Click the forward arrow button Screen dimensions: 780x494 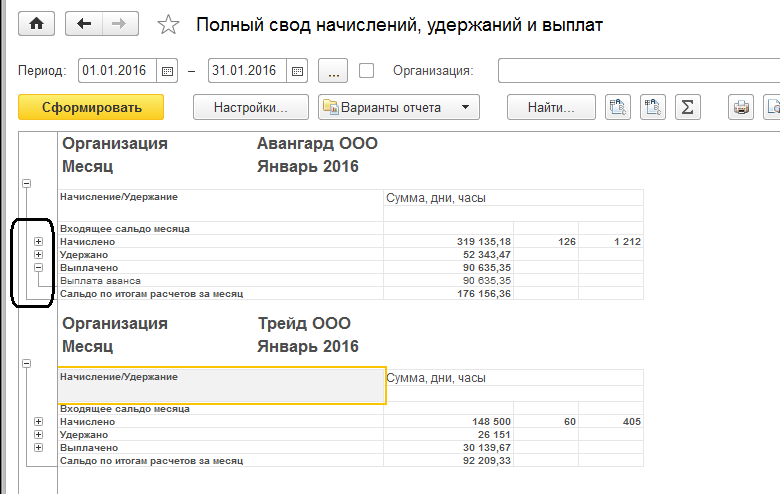[120, 25]
